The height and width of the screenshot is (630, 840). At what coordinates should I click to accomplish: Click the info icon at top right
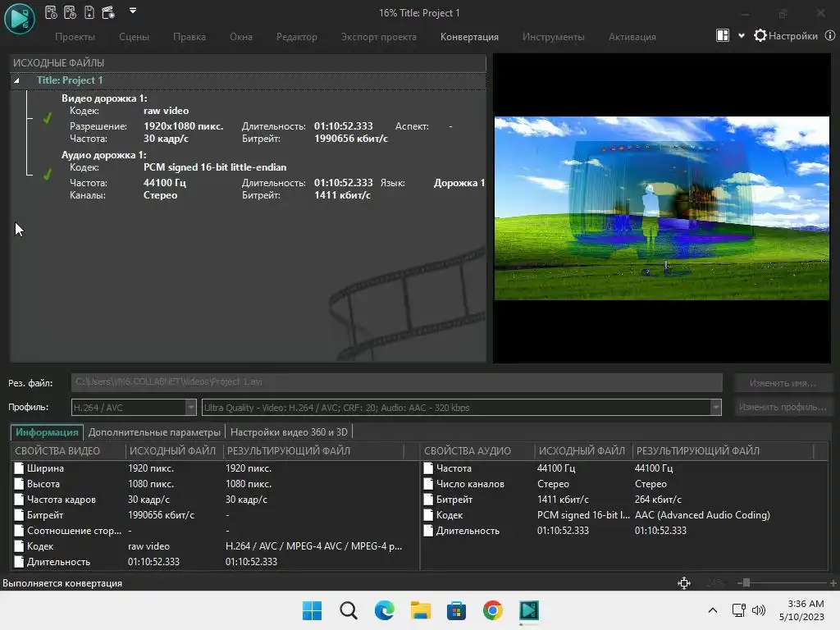(x=830, y=35)
